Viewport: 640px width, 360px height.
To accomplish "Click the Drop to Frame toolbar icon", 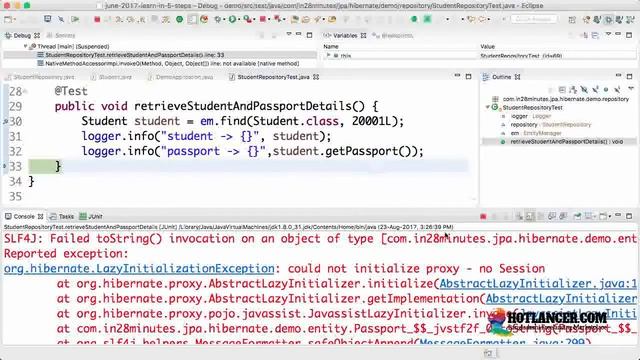I will [x=155, y=19].
